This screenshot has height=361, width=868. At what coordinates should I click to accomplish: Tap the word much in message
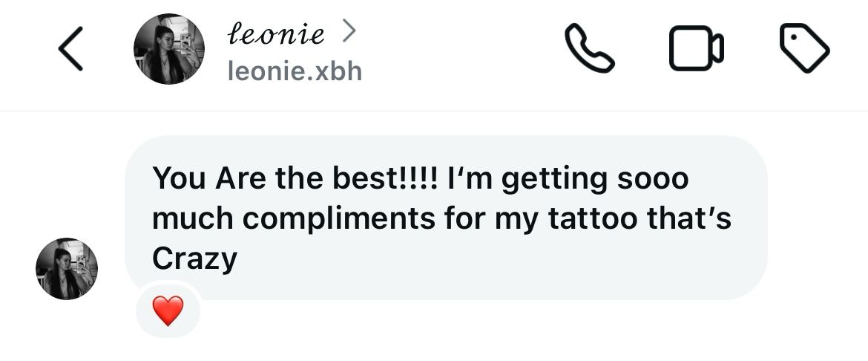click(193, 218)
